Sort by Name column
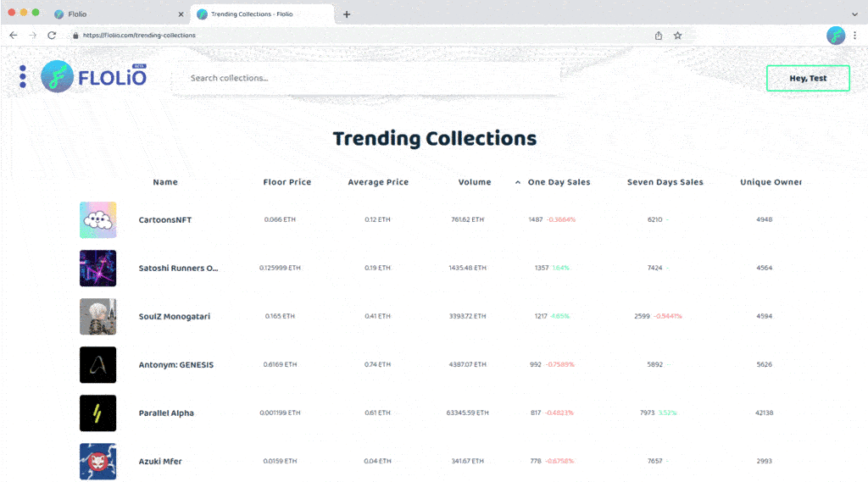Image resolution: width=868 pixels, height=482 pixels. pos(165,182)
